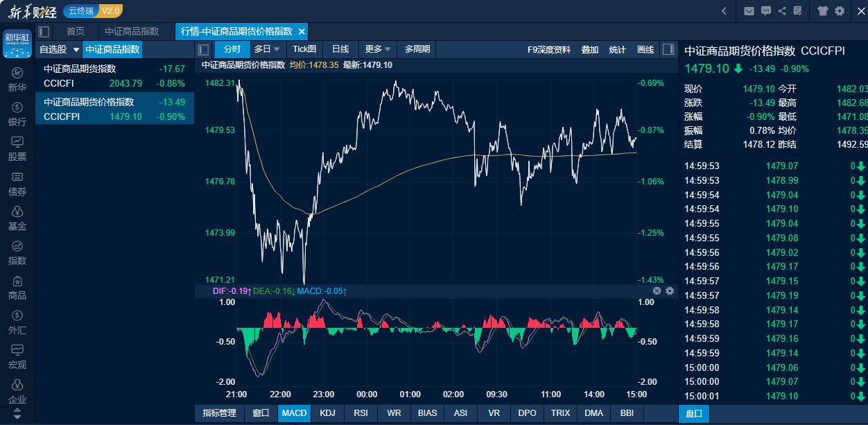Screen dimensions: 868x425
Task: Click the F9深度资料 button
Action: [x=549, y=49]
